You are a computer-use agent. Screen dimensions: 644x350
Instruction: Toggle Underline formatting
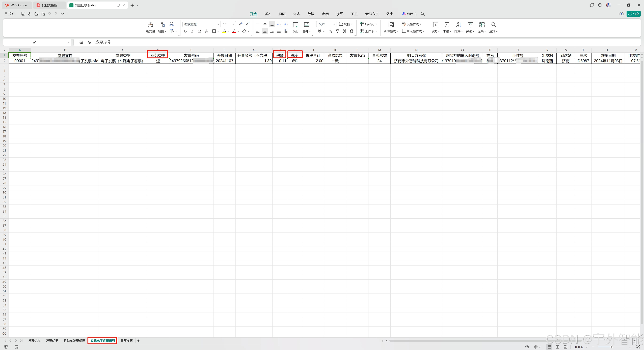[199, 31]
